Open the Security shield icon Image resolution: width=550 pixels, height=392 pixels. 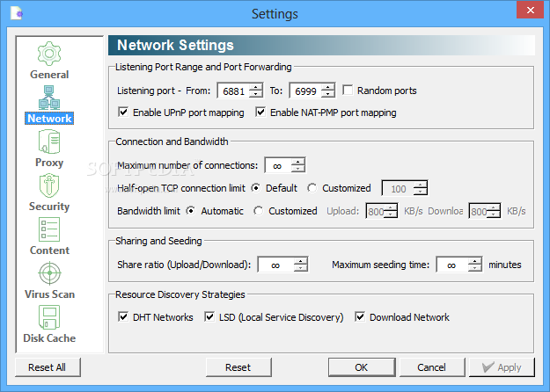click(x=49, y=185)
